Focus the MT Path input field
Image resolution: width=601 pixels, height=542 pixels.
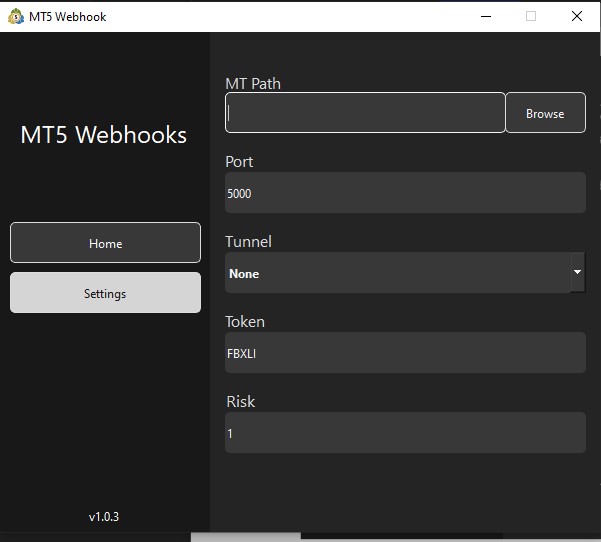click(x=365, y=113)
